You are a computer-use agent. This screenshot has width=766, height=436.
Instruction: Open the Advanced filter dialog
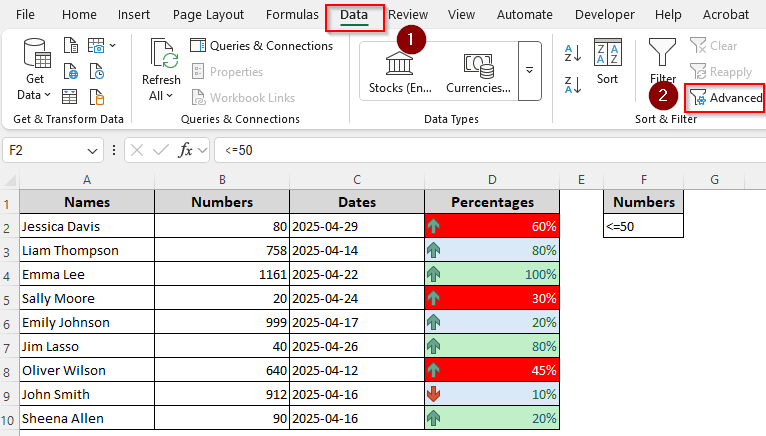pyautogui.click(x=725, y=98)
